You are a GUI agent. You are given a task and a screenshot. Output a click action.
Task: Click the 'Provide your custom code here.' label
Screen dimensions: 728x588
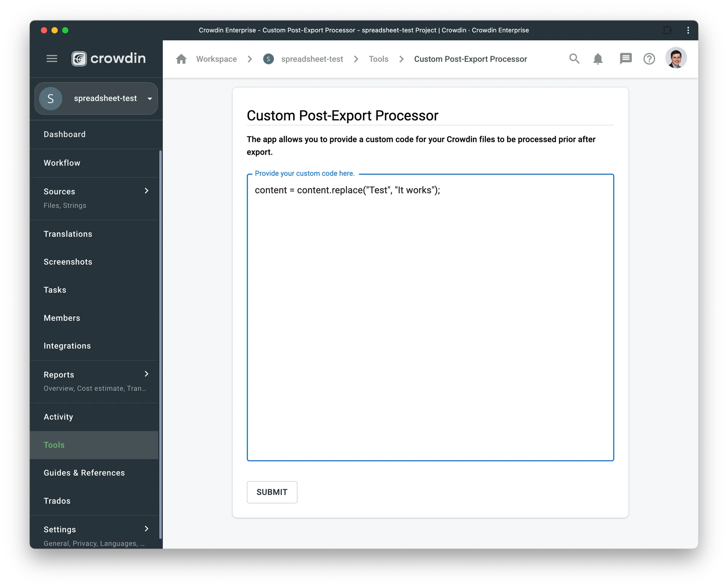(x=305, y=173)
